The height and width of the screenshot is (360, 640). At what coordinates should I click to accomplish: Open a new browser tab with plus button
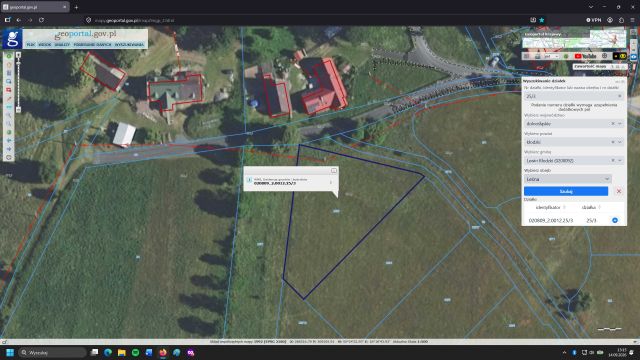[x=76, y=7]
